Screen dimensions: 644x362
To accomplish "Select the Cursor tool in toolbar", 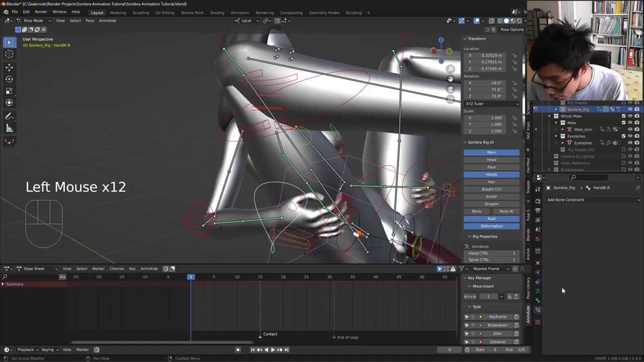I will [x=9, y=54].
